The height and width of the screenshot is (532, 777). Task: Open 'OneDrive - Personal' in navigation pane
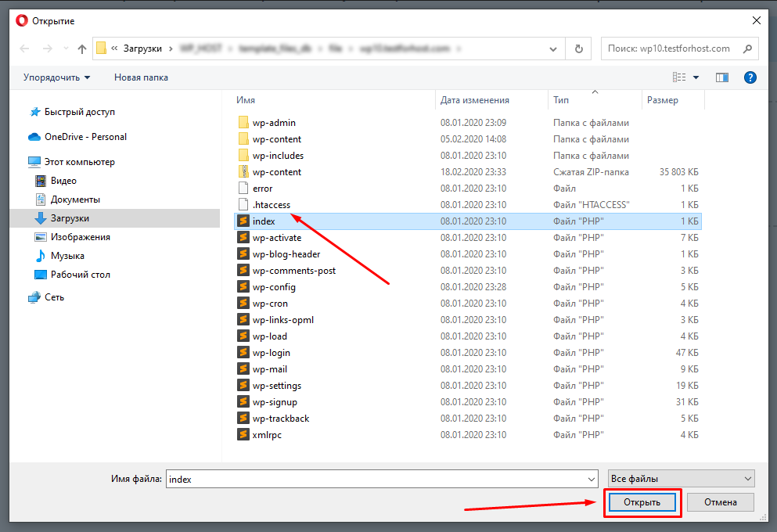(85, 137)
